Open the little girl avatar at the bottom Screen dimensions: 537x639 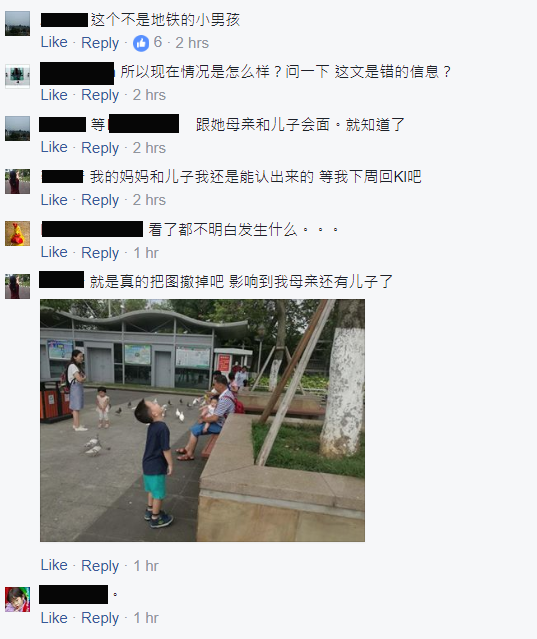coord(18,599)
